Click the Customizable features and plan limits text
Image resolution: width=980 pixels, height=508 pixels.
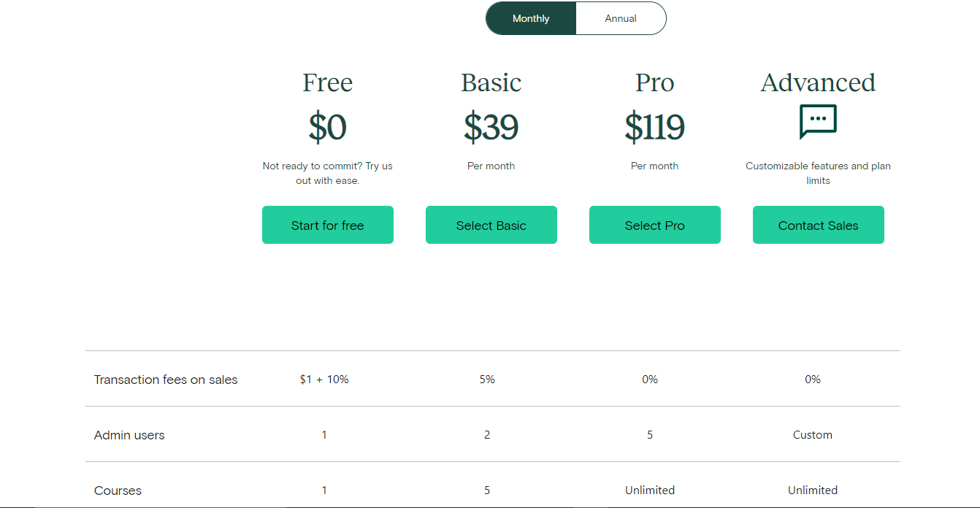click(x=818, y=173)
